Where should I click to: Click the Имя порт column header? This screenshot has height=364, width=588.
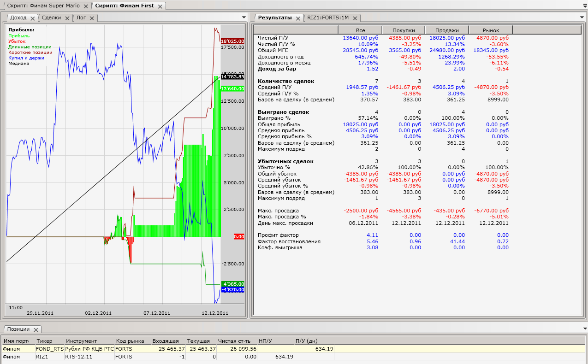(18, 341)
